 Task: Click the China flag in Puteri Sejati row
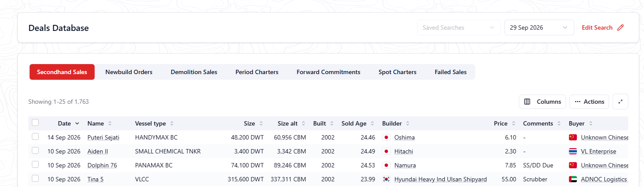(x=573, y=137)
